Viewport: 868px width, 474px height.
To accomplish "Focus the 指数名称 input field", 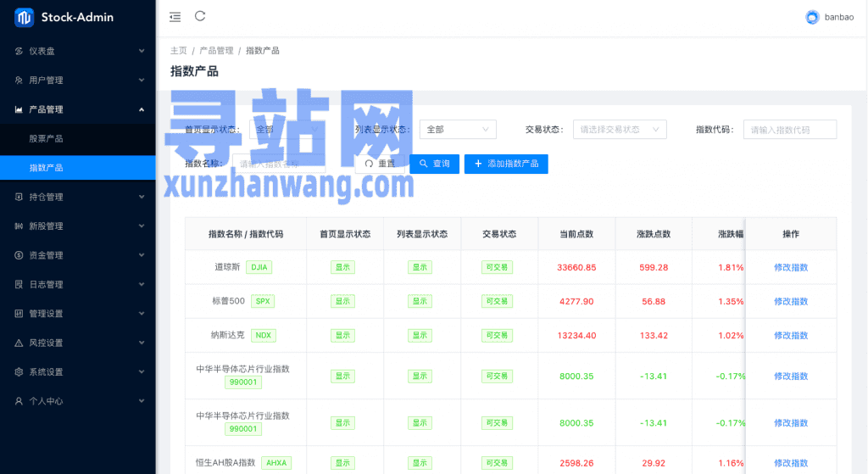I will (279, 164).
